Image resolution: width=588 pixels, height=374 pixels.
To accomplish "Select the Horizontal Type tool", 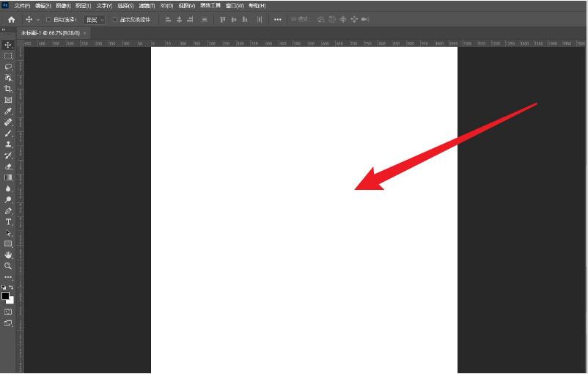I will click(8, 221).
